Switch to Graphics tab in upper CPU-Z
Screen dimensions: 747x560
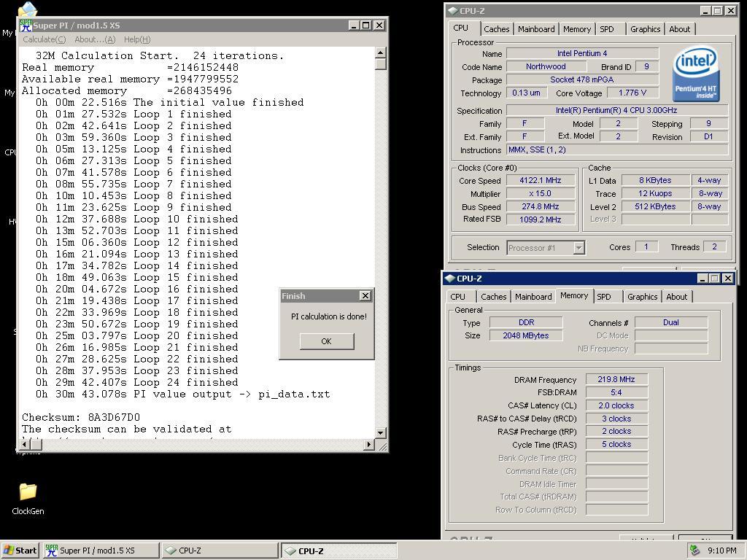[645, 29]
